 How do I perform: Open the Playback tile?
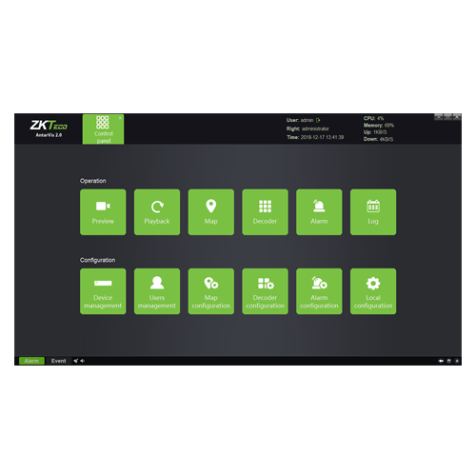pyautogui.click(x=157, y=212)
